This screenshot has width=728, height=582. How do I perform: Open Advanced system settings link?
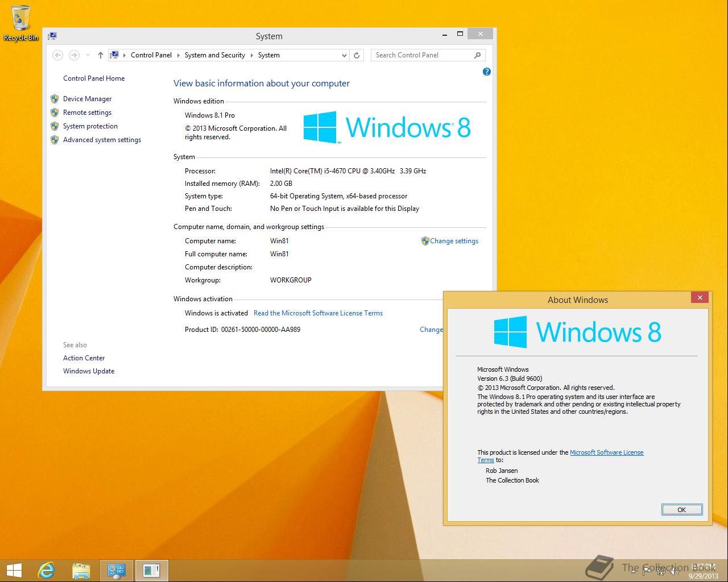pos(102,140)
